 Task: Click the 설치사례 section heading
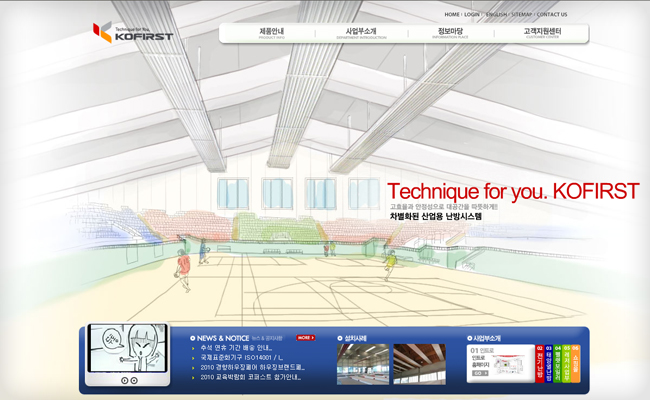356,338
